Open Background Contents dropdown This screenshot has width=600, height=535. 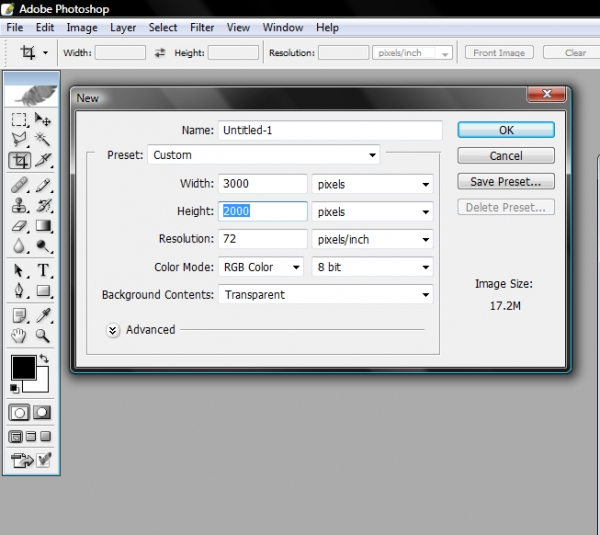[x=326, y=294]
